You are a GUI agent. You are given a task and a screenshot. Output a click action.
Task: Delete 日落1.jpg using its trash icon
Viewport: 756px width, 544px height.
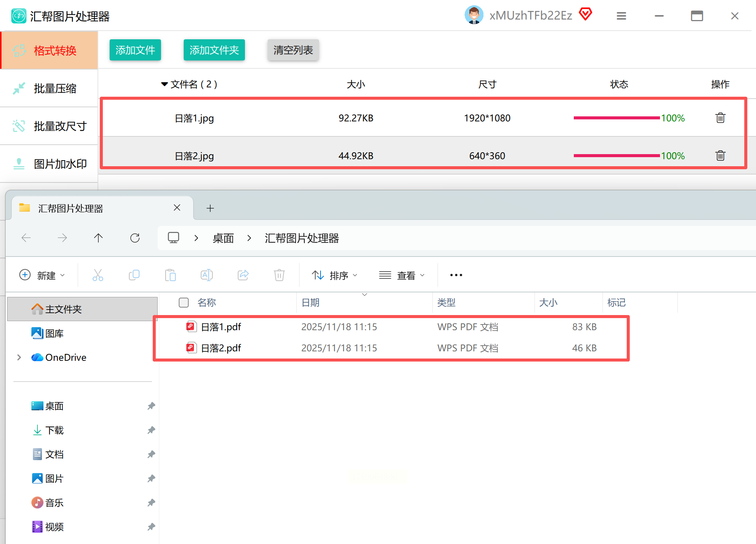point(720,118)
